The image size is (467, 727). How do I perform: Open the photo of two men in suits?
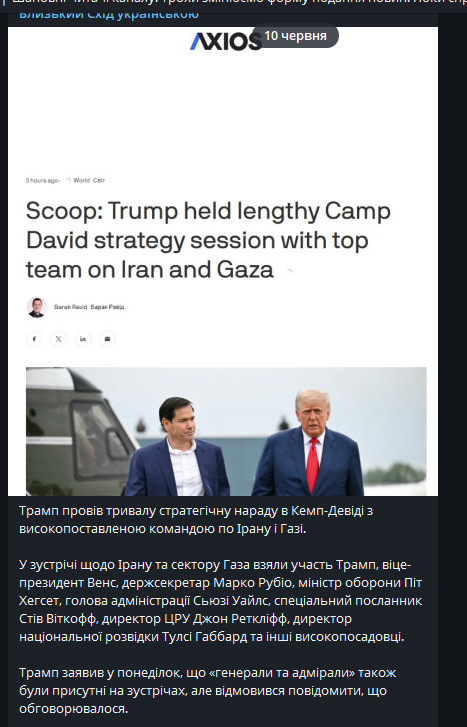[226, 431]
